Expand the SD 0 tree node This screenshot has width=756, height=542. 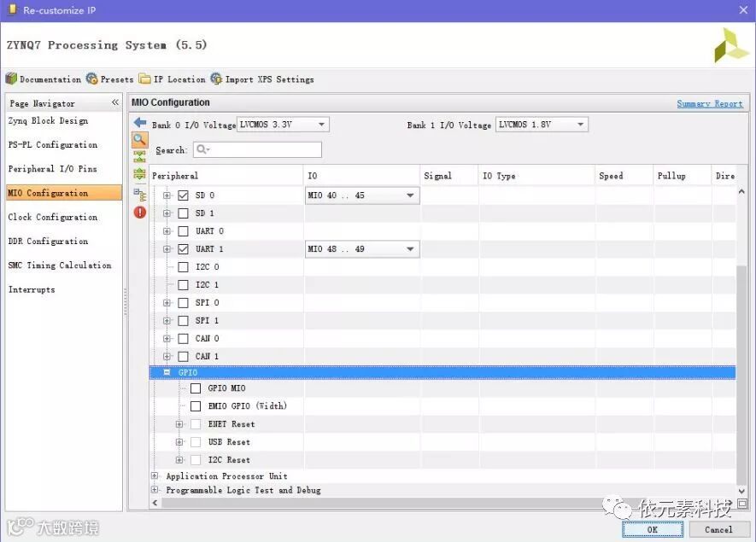tap(167, 195)
